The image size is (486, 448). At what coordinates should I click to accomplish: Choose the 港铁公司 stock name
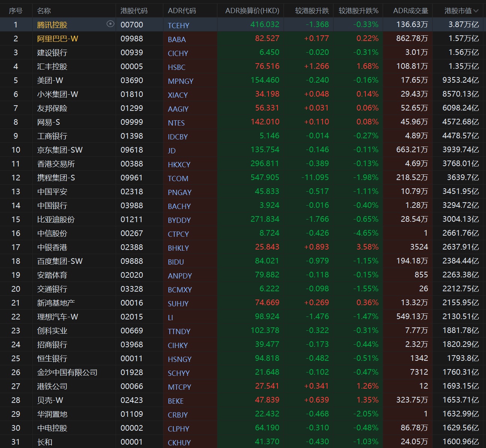(x=52, y=386)
